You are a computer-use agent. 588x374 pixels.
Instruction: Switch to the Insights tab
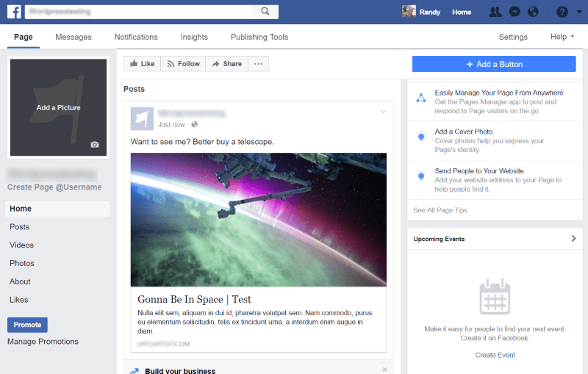194,37
